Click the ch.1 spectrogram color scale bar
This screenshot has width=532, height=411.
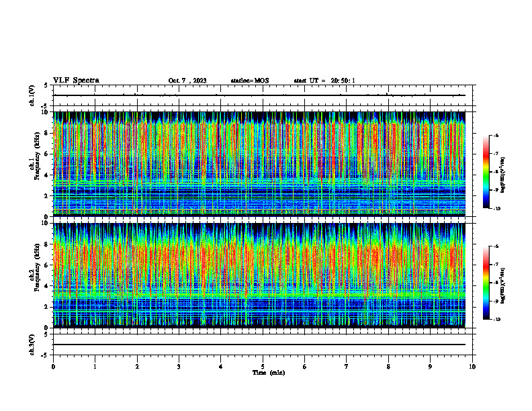click(486, 172)
